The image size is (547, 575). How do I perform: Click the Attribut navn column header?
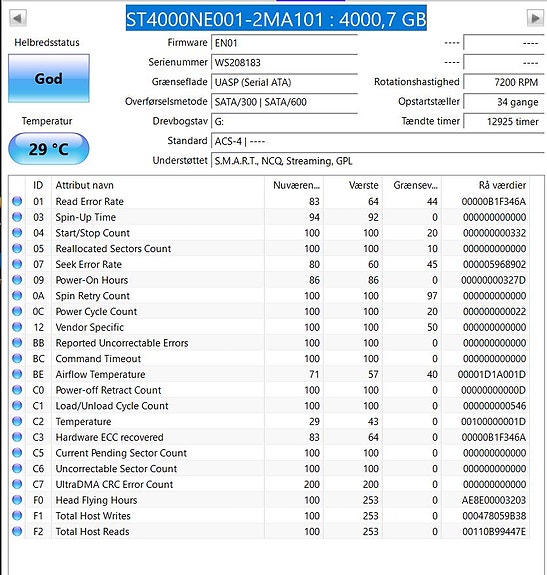click(x=158, y=185)
